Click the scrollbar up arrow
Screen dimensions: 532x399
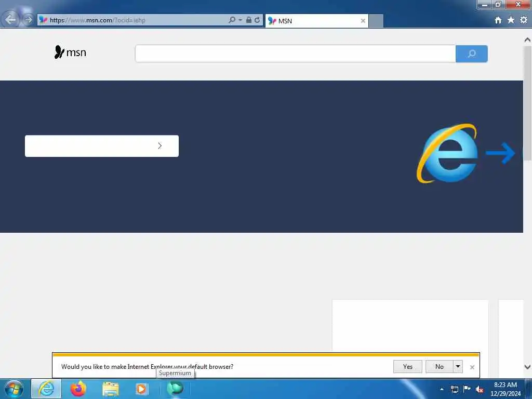[527, 39]
